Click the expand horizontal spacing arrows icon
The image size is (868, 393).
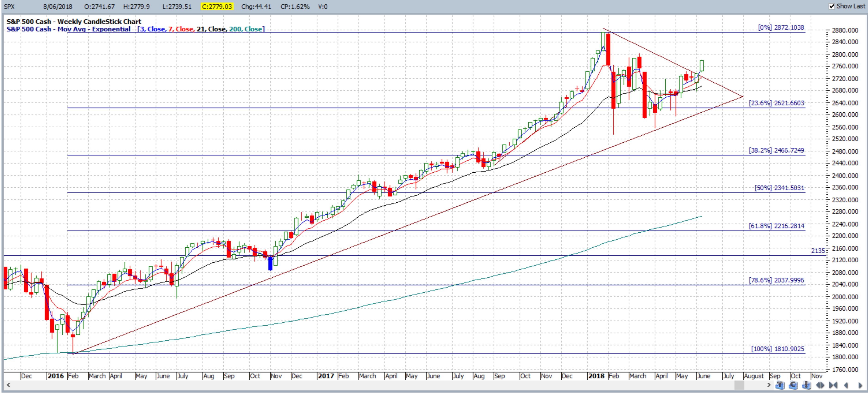(820, 385)
